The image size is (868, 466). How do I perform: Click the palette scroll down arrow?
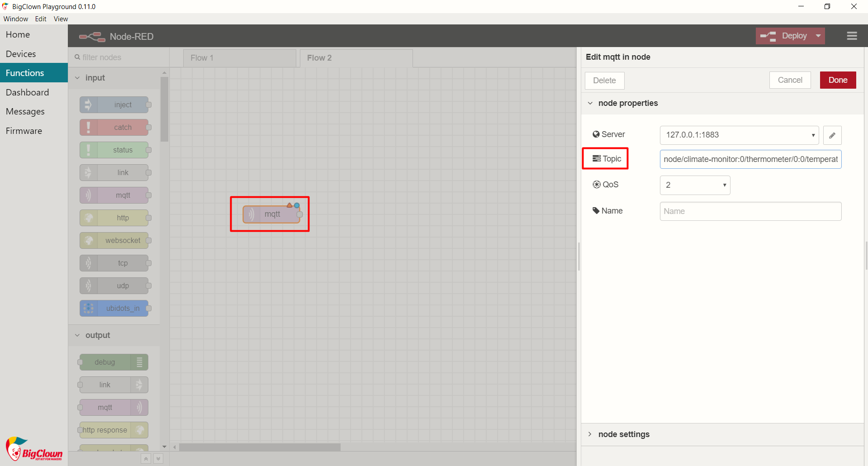164,447
